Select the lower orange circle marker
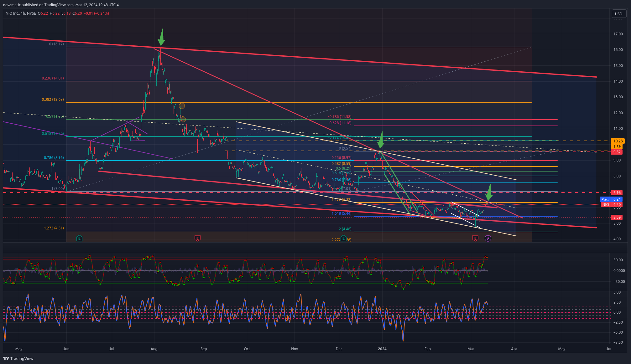The image size is (631, 364). (183, 119)
